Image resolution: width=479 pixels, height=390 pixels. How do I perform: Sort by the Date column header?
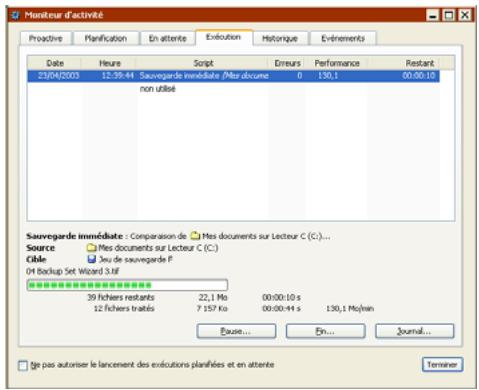pos(55,63)
